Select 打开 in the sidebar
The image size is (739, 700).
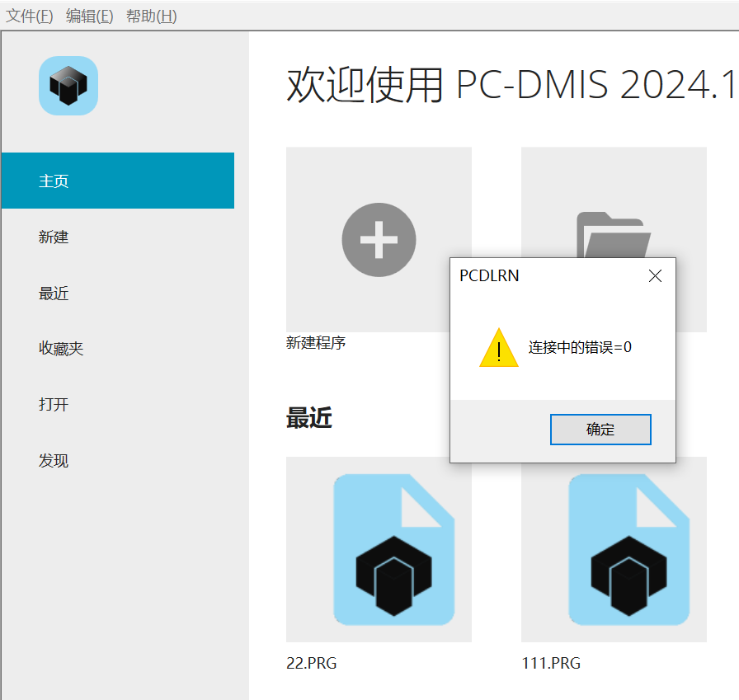[x=53, y=404]
